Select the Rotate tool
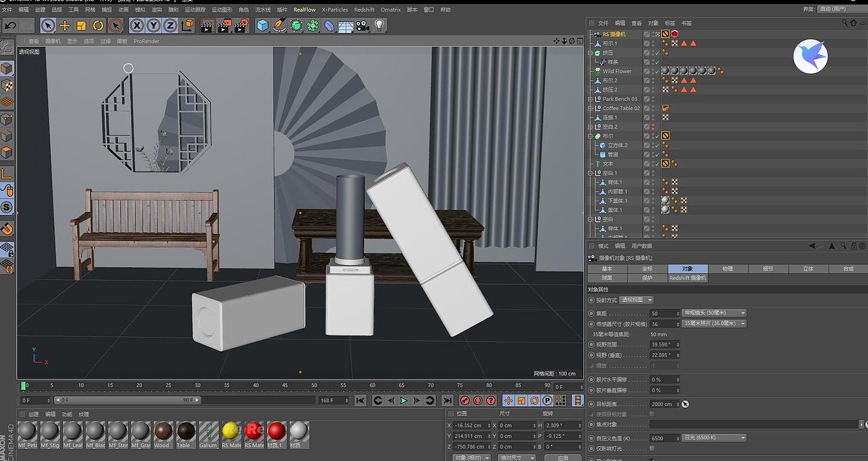This screenshot has width=868, height=461. (98, 26)
